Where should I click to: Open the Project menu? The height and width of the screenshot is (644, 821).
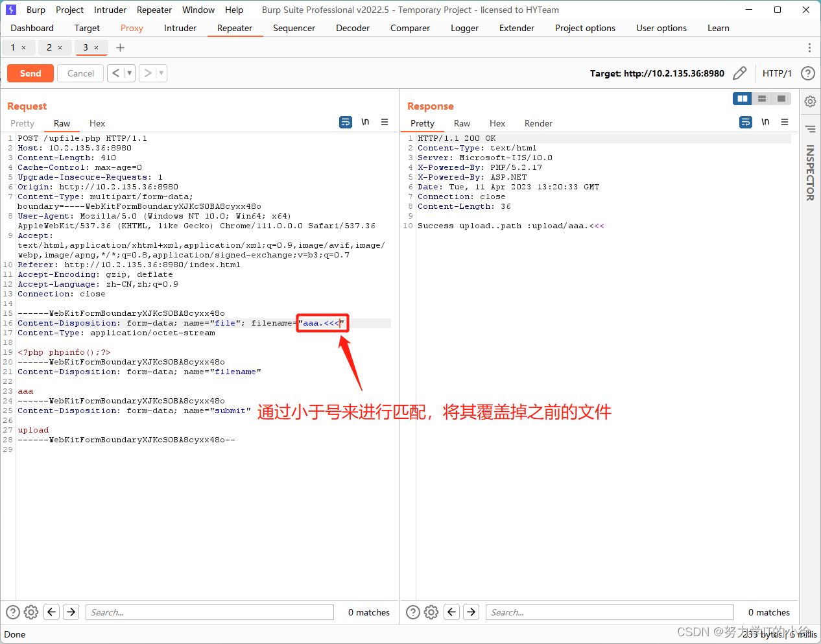pyautogui.click(x=69, y=10)
